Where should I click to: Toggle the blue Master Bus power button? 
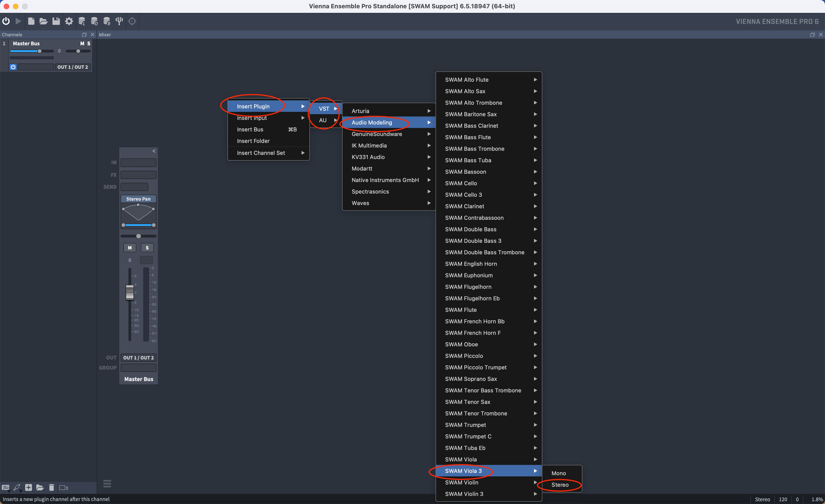point(13,67)
